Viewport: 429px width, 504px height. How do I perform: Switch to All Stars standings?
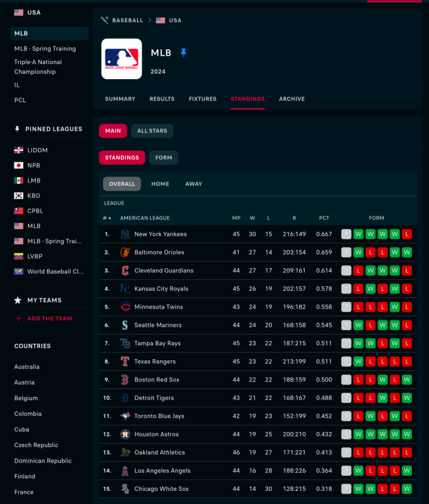[x=152, y=131]
